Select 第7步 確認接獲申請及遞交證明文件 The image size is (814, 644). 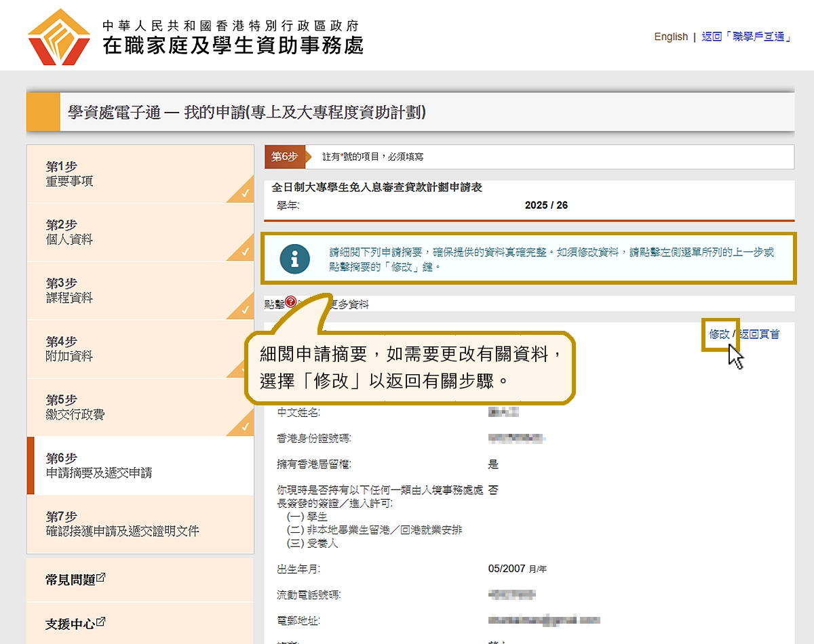click(x=122, y=524)
